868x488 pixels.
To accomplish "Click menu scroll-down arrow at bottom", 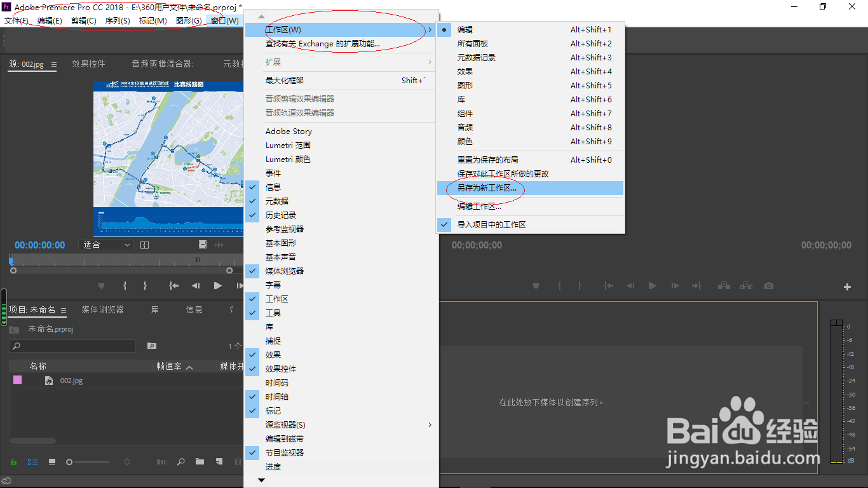I will click(262, 481).
